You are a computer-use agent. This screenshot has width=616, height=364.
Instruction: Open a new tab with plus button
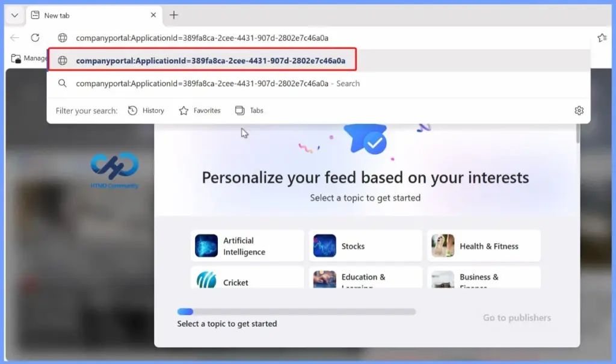(x=174, y=15)
